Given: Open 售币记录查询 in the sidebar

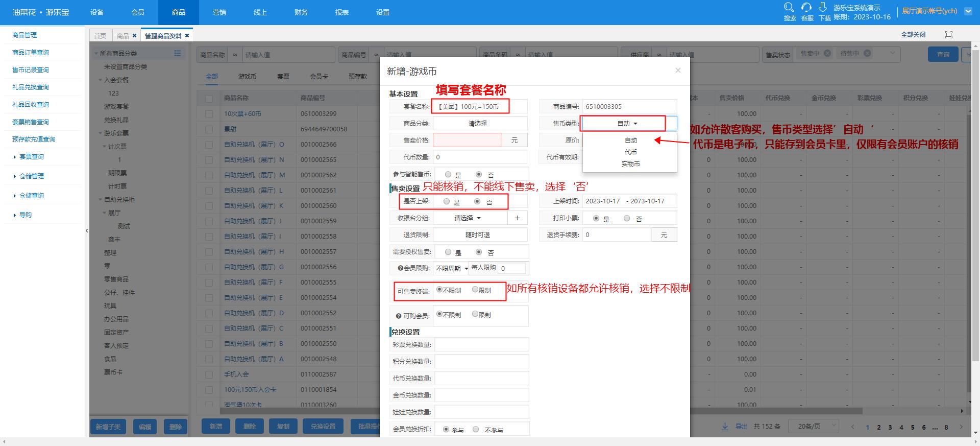Looking at the screenshot, I should [x=31, y=70].
